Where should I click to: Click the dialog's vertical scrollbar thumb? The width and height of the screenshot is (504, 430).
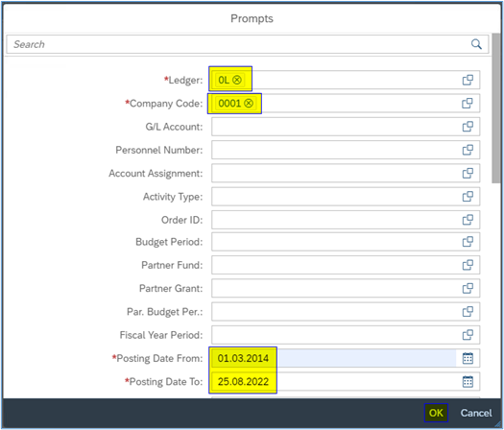pyautogui.click(x=496, y=108)
